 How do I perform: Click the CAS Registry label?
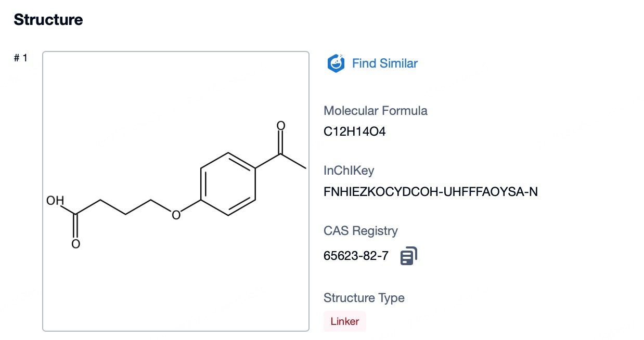360,231
